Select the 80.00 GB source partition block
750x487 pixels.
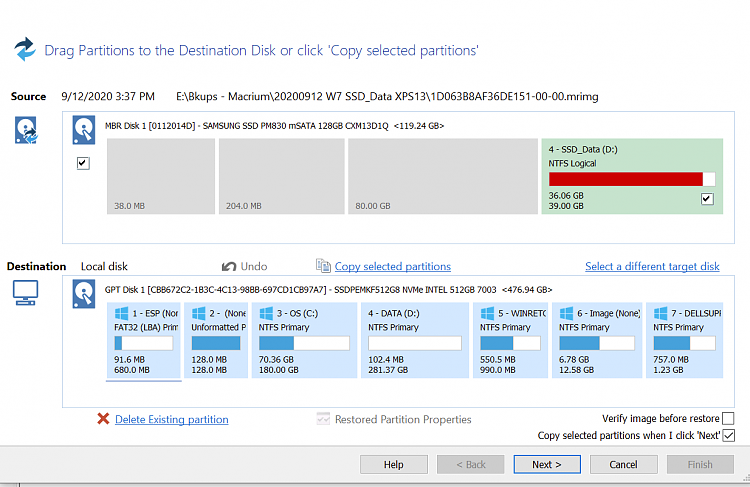pyautogui.click(x=443, y=177)
